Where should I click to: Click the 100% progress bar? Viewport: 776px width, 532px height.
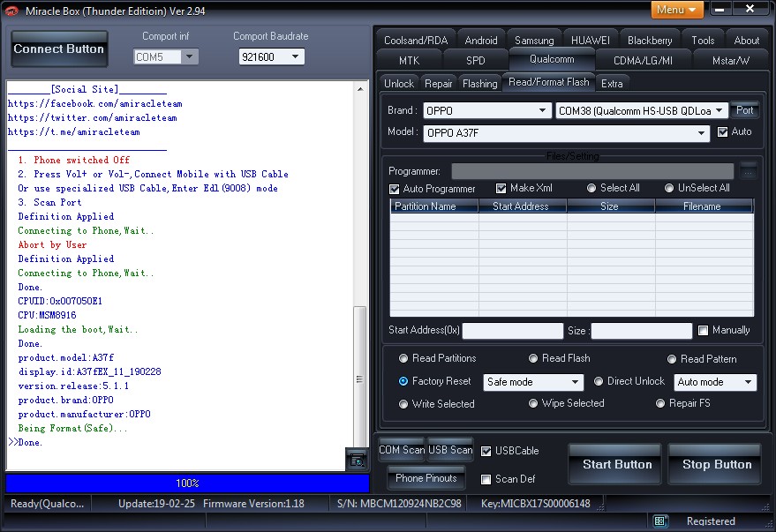coord(187,483)
